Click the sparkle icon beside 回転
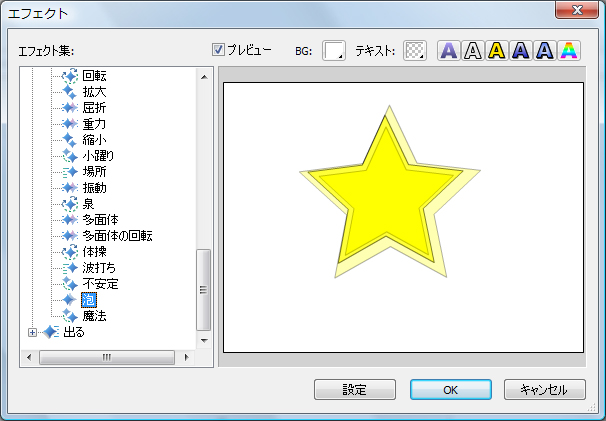Screen dimensions: 606x421 pyautogui.click(x=70, y=76)
